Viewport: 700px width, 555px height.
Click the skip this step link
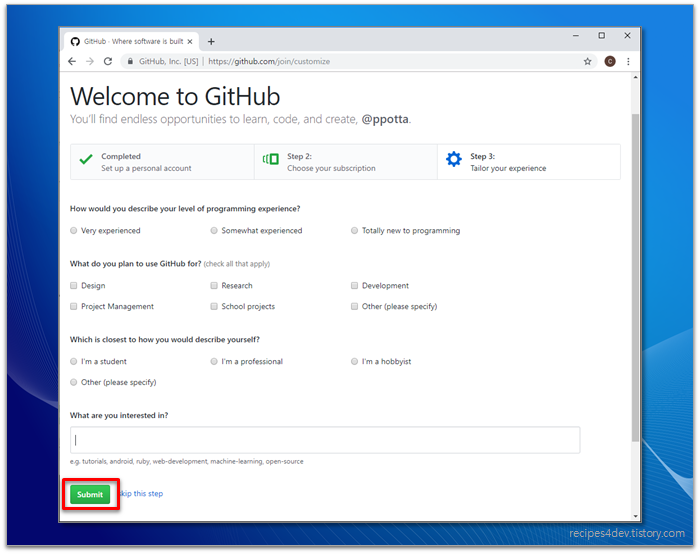point(141,493)
